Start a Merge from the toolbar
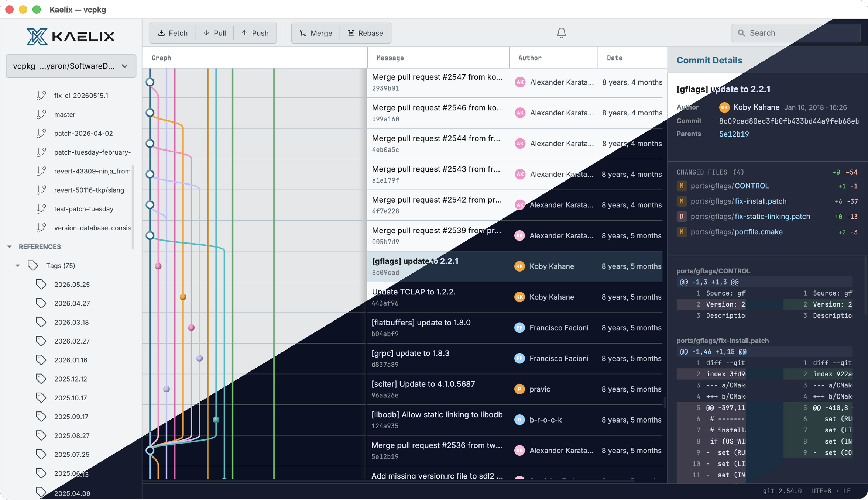The image size is (868, 500). click(316, 33)
